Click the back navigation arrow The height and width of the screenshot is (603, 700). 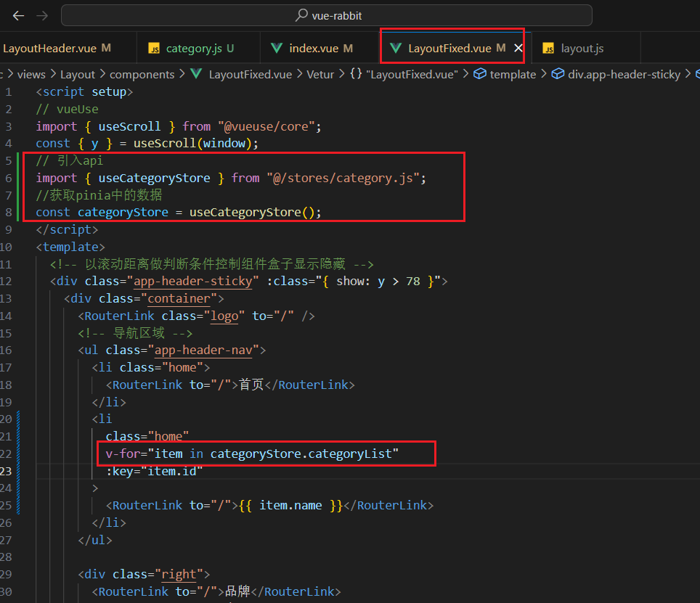(x=18, y=15)
